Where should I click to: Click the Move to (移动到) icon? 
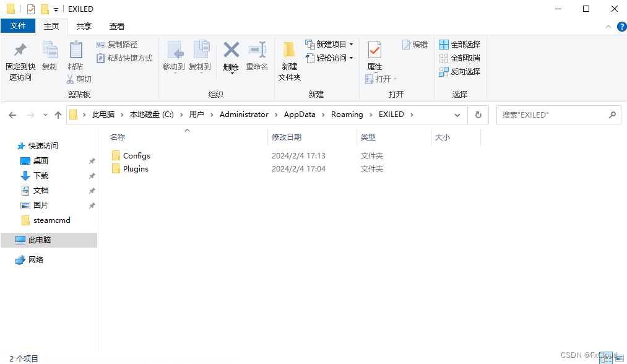click(175, 50)
